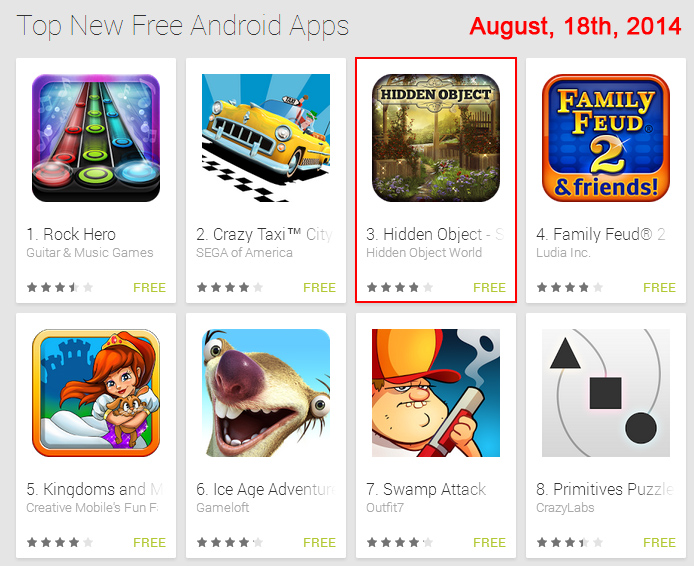The height and width of the screenshot is (566, 694).
Task: Click the star rating under Kingdoms and Monsters
Action: [60, 543]
